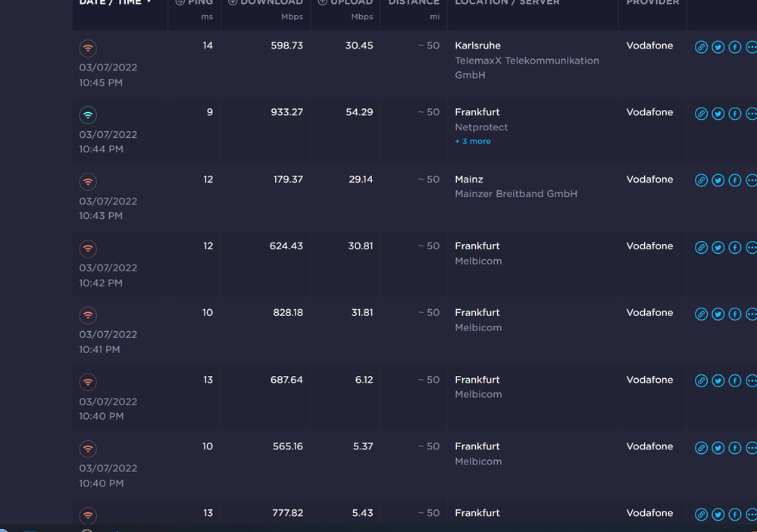Select download value 933.27
This screenshot has height=532, width=757.
coord(286,112)
